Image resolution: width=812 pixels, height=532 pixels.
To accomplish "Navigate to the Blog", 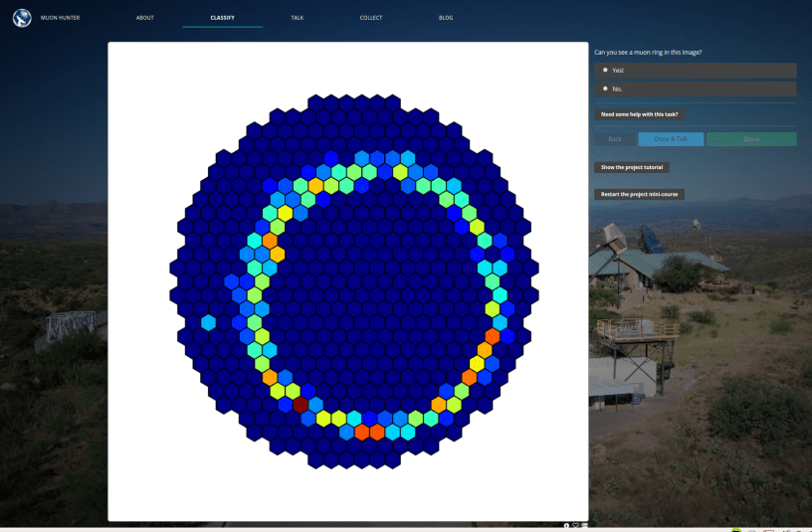I will 446,18.
